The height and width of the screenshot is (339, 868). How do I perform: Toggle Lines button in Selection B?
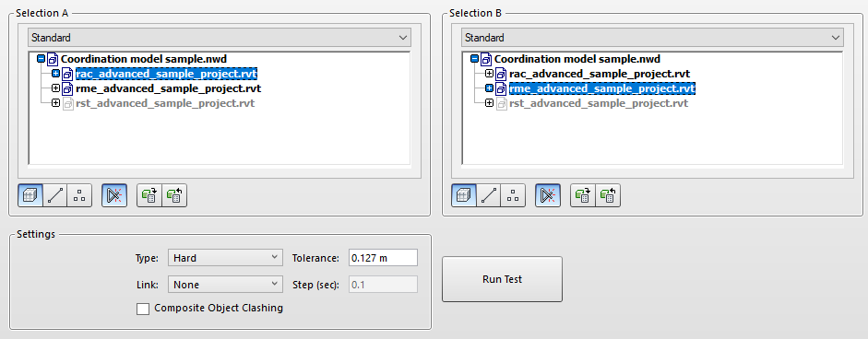489,196
